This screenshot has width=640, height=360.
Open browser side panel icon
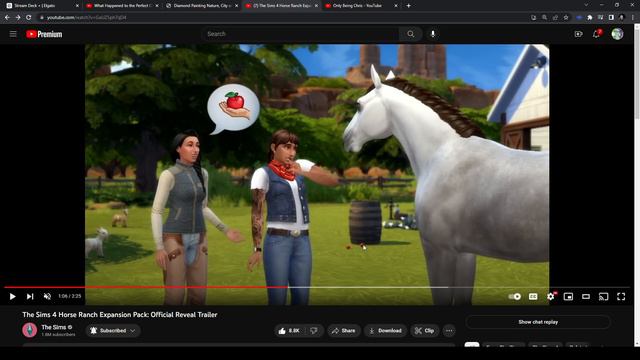coord(611,18)
